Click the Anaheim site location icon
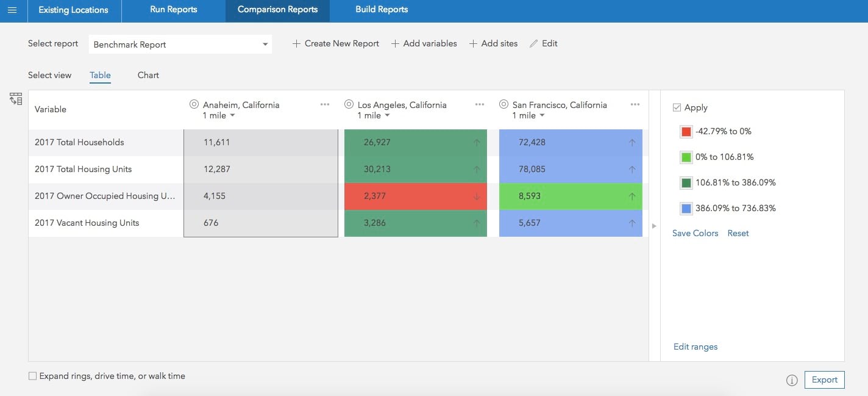868x396 pixels. click(194, 104)
